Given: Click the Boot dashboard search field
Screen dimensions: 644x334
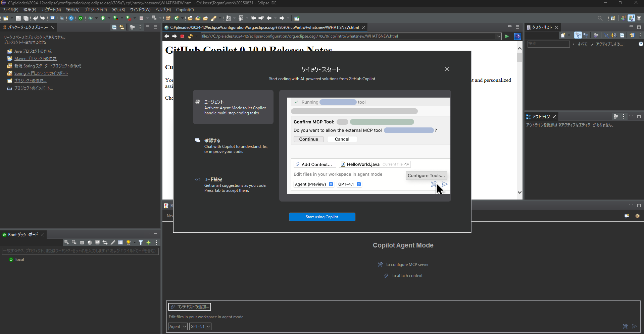Looking at the screenshot, I should click(80, 251).
